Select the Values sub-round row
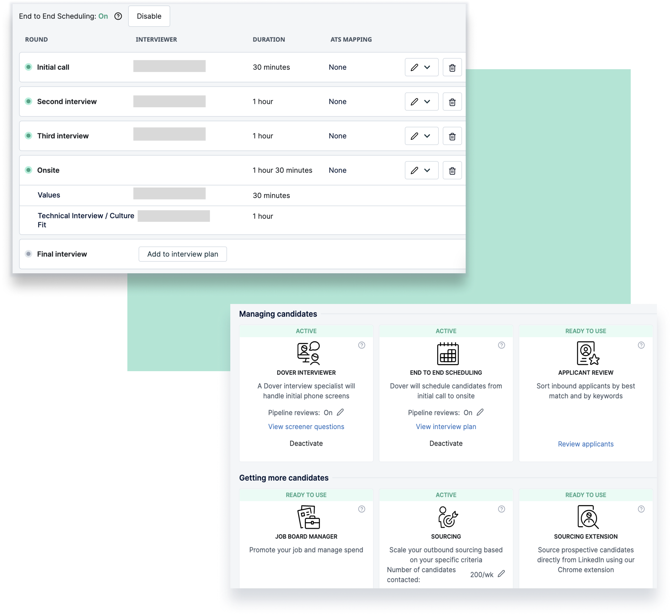The image size is (672, 616). (x=242, y=195)
